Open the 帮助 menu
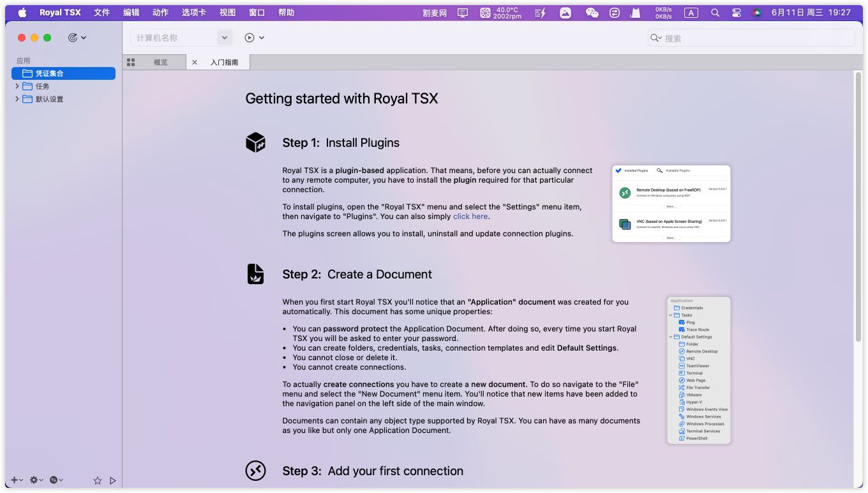 pos(287,12)
